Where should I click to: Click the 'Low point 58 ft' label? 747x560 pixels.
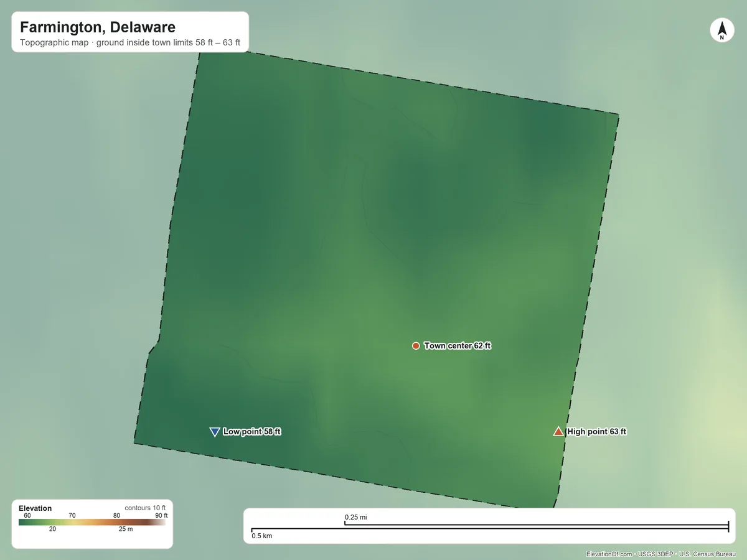pos(252,432)
